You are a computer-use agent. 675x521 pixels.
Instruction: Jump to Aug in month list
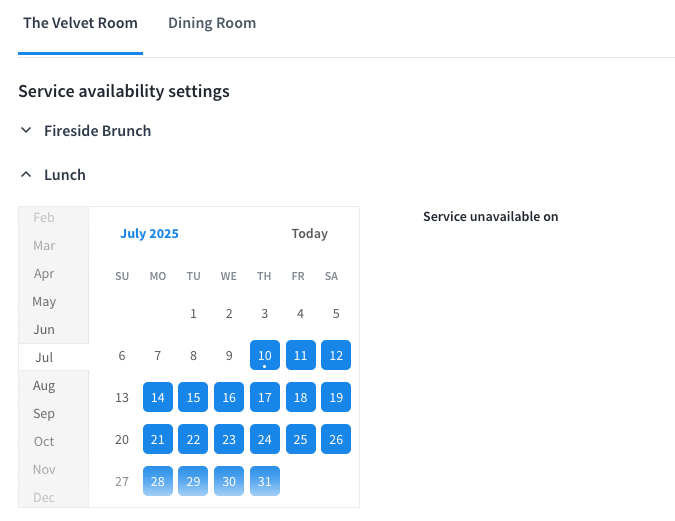coord(44,385)
